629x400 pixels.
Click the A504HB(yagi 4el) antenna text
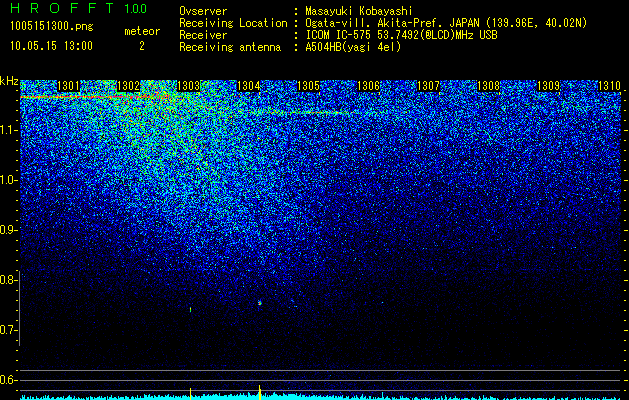coord(353,47)
